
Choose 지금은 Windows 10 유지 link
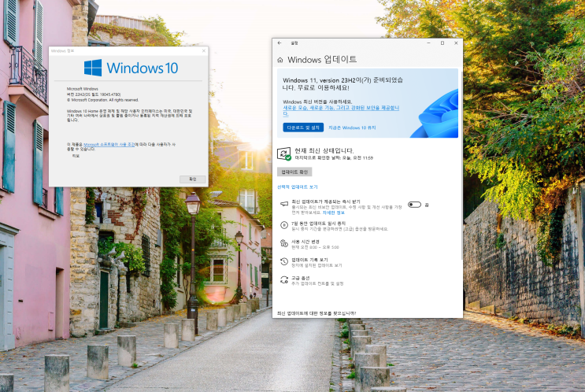pyautogui.click(x=352, y=128)
